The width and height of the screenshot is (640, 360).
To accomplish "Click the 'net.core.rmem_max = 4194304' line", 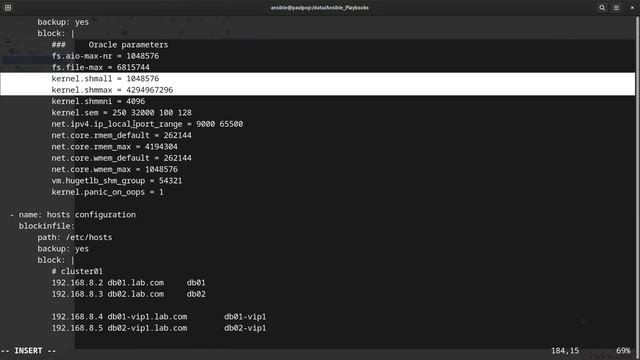I will (114, 147).
